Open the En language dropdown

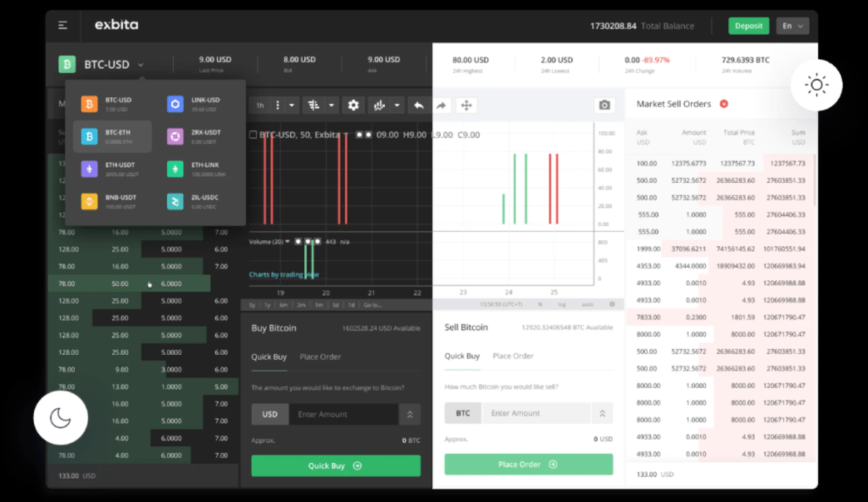(792, 26)
